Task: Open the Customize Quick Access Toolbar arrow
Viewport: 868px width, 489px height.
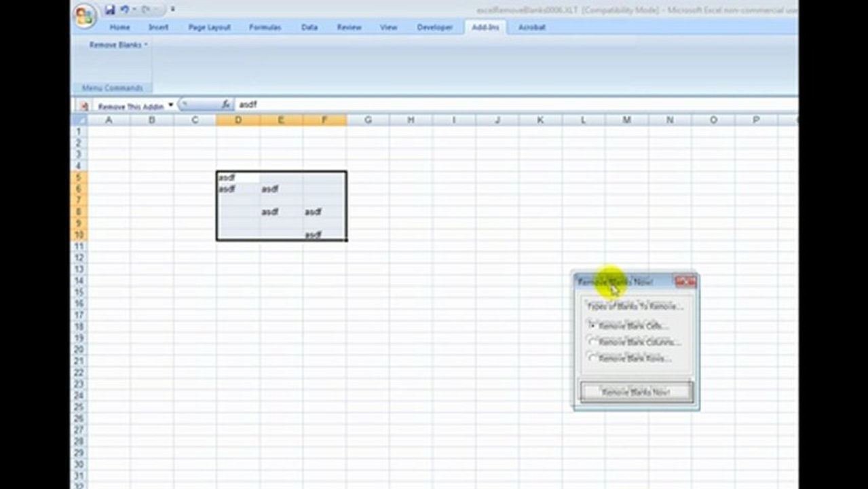Action: [x=172, y=10]
